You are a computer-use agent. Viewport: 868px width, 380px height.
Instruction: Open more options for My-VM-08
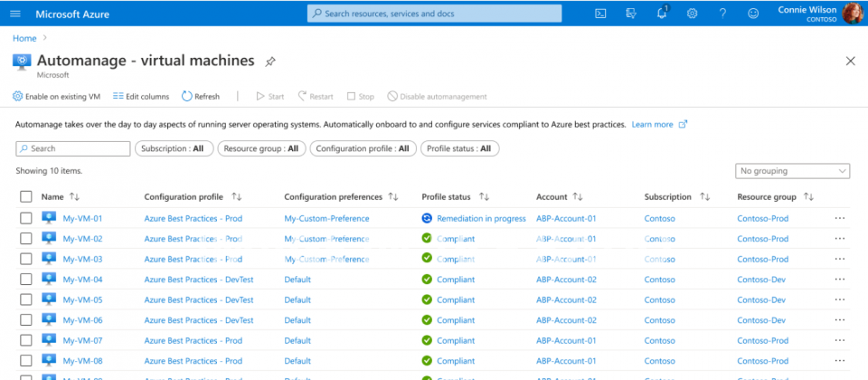(839, 361)
